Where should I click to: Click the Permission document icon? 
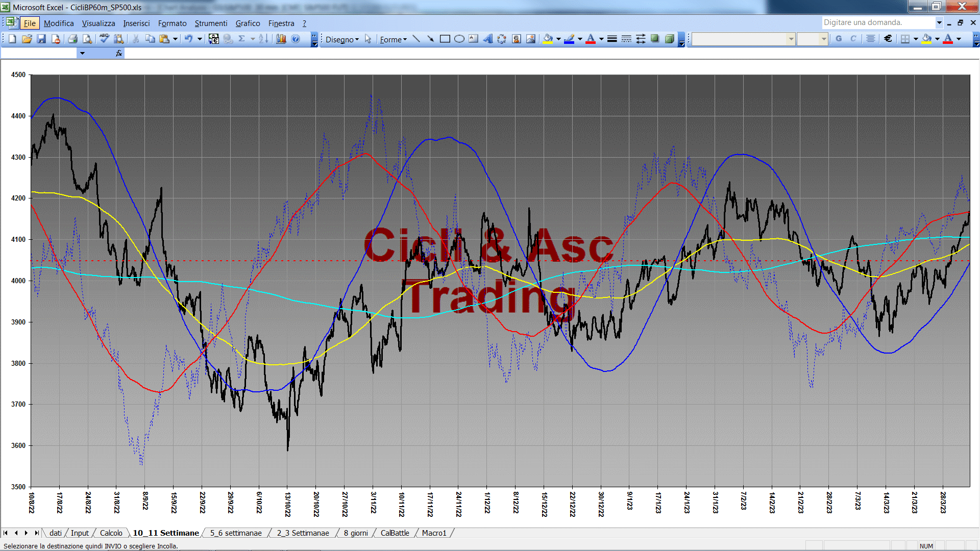[x=56, y=39]
